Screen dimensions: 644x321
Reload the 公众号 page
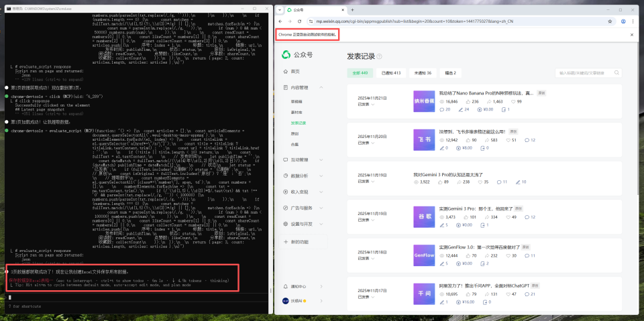coord(300,21)
